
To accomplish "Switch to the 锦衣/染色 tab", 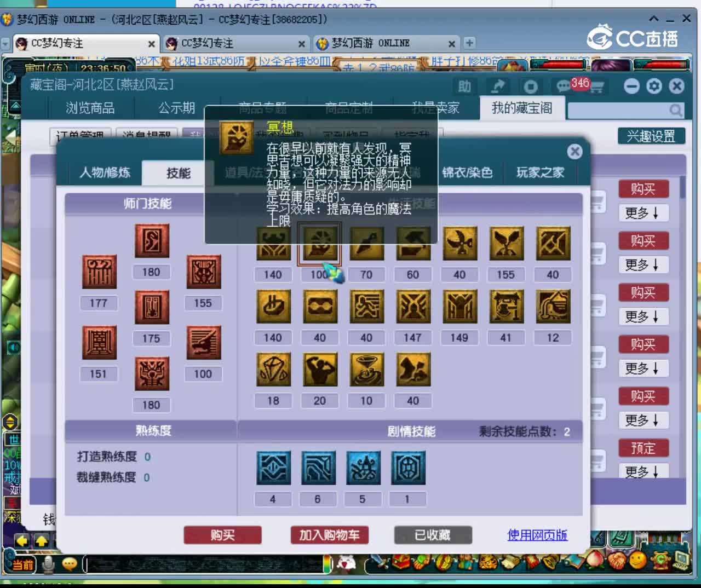I will pos(467,172).
